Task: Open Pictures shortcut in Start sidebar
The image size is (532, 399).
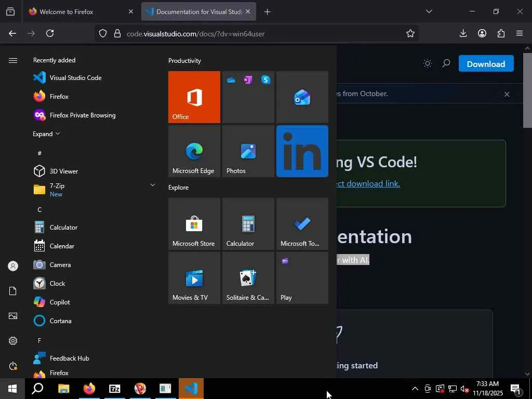Action: coord(13,316)
